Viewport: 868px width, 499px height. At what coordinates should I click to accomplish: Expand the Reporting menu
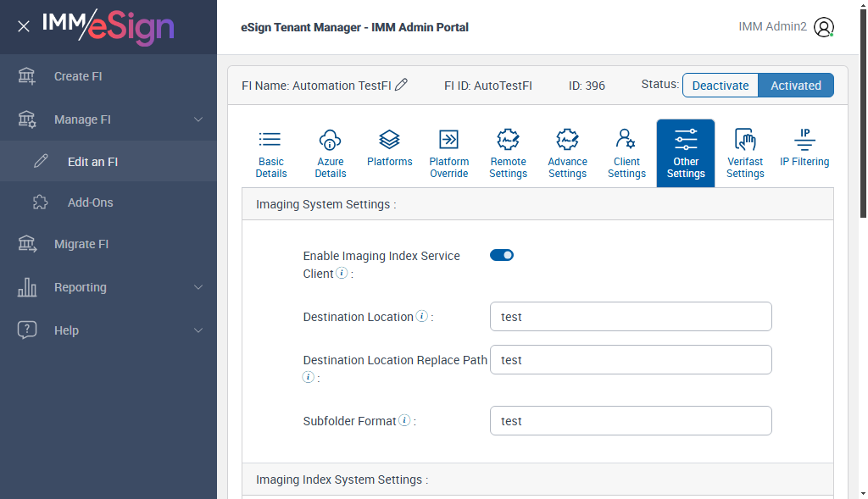(x=198, y=287)
